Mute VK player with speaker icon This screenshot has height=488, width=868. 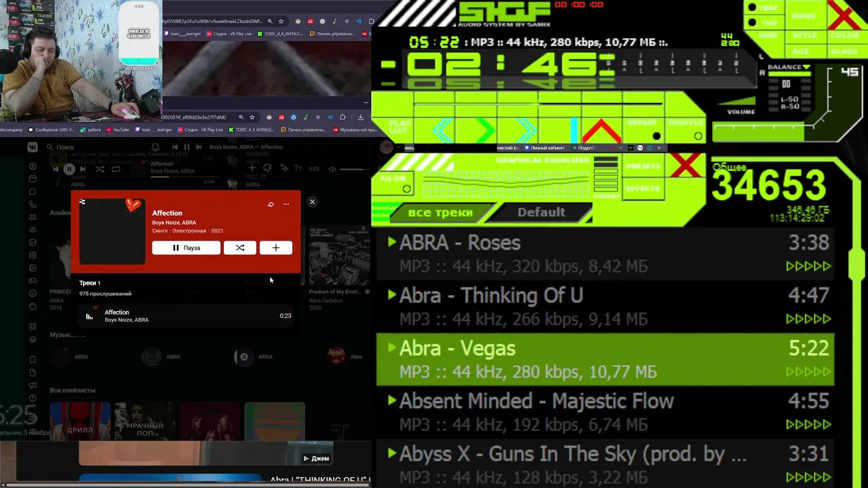point(332,169)
